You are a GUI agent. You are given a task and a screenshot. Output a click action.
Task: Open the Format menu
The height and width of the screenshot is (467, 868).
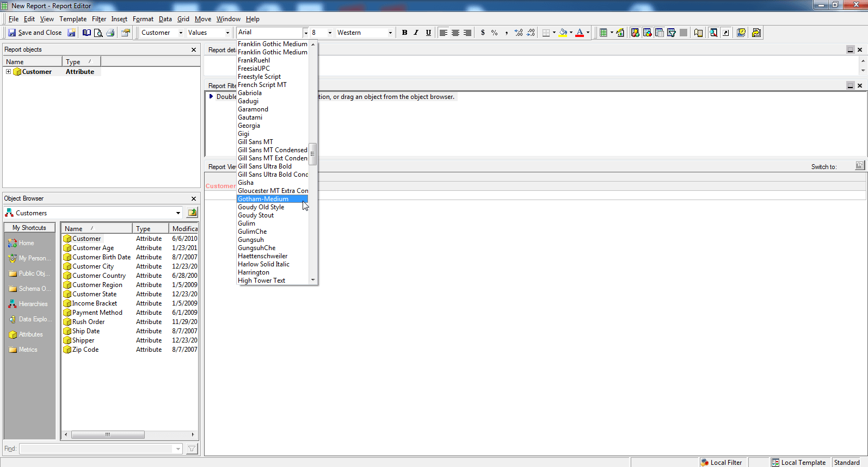[143, 19]
